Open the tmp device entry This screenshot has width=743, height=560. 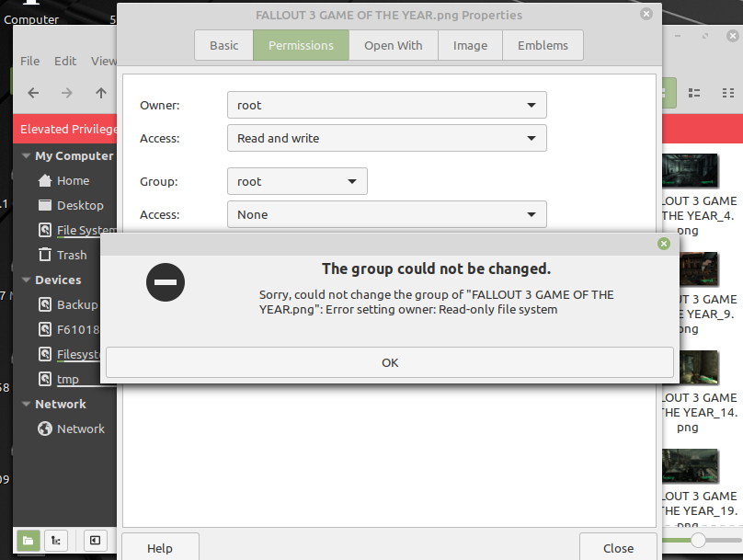click(68, 379)
